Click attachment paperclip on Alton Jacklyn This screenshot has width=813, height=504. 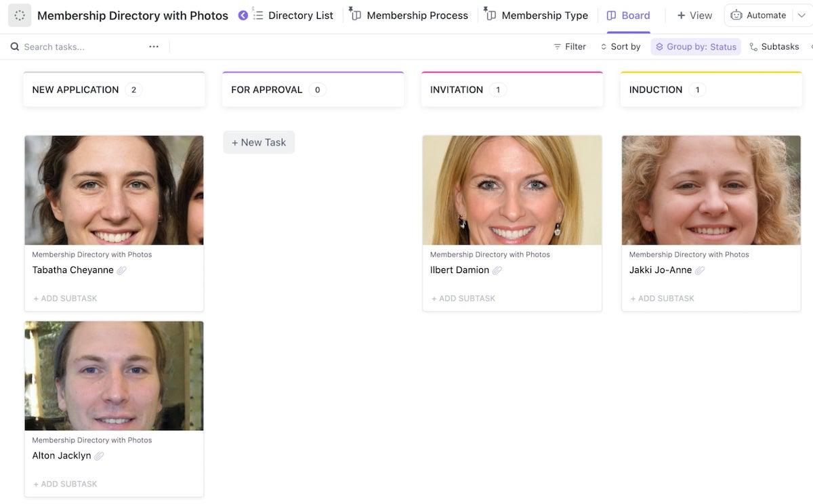99,456
